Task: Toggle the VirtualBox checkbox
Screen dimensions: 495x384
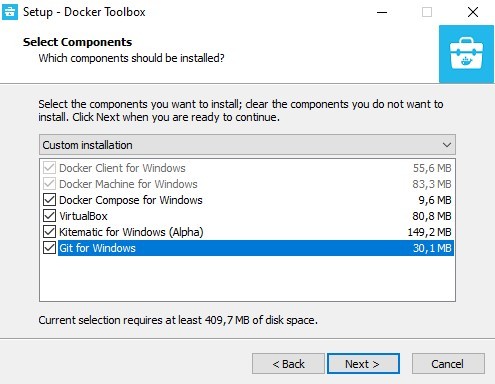Action: pyautogui.click(x=49, y=216)
